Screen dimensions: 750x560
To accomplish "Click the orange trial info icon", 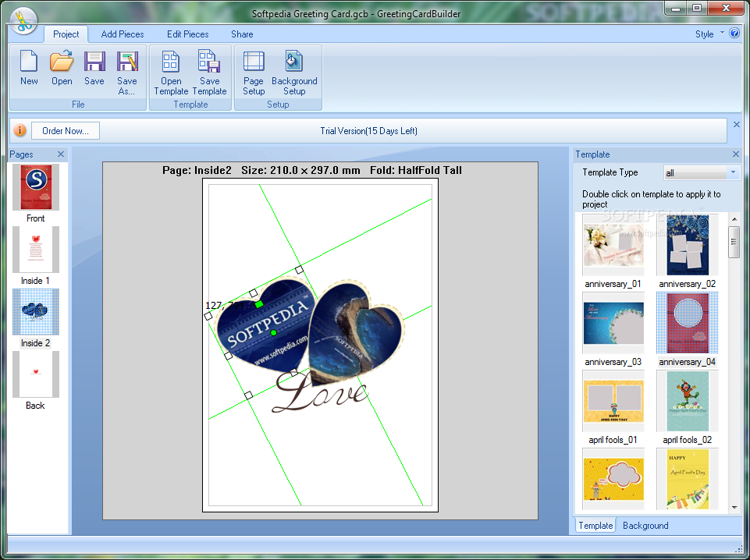I will point(20,130).
